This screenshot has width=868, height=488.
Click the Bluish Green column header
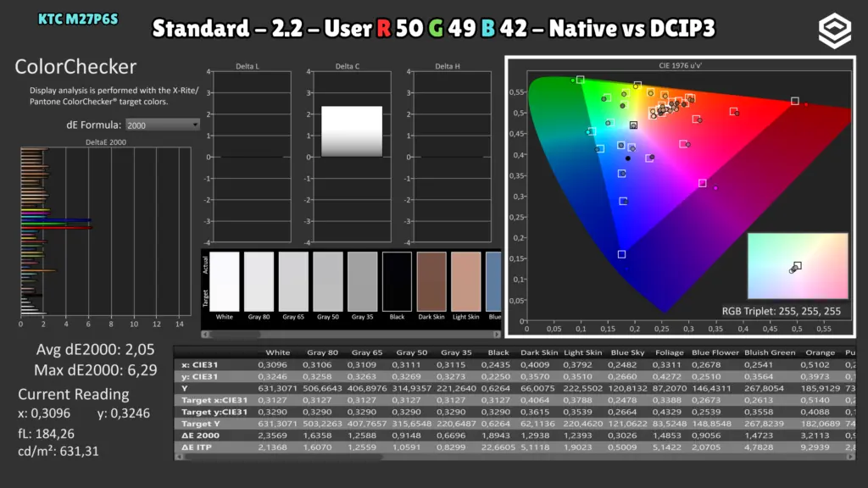[x=770, y=352]
